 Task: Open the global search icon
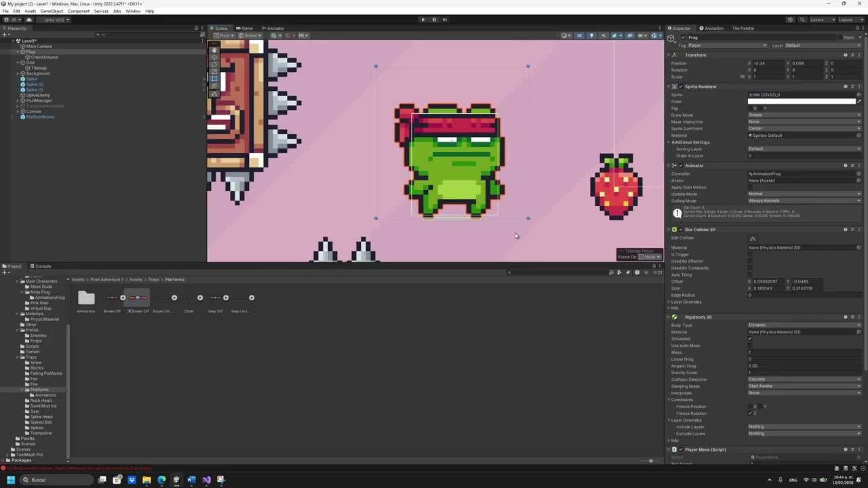pyautogui.click(x=801, y=20)
